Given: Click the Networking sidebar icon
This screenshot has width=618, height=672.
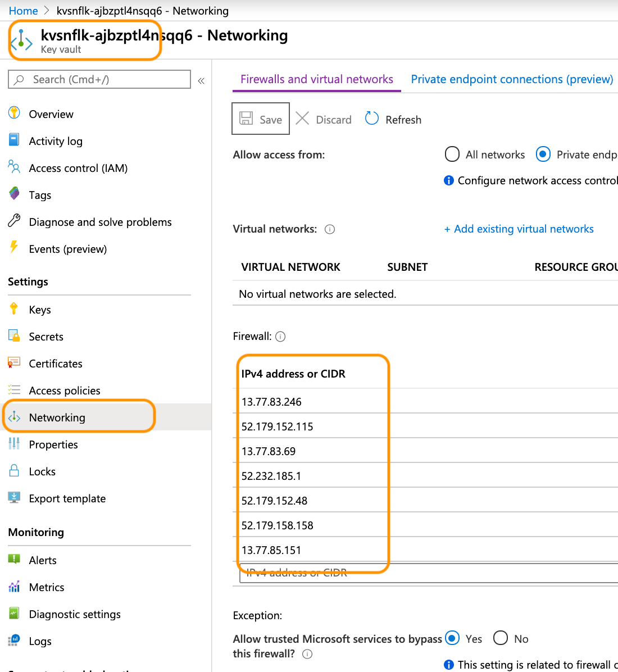Looking at the screenshot, I should pyautogui.click(x=14, y=416).
